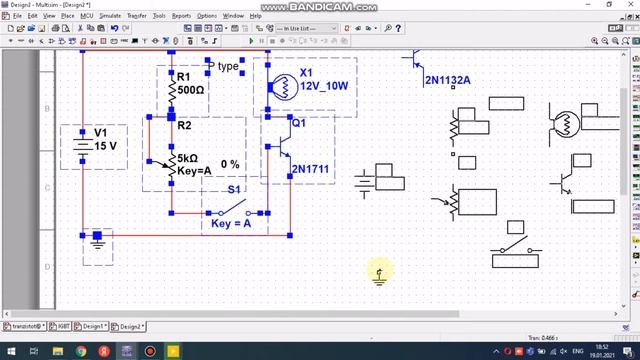This screenshot has height=360, width=640.
Task: Open the Reports menu
Action: pyautogui.click(x=181, y=16)
